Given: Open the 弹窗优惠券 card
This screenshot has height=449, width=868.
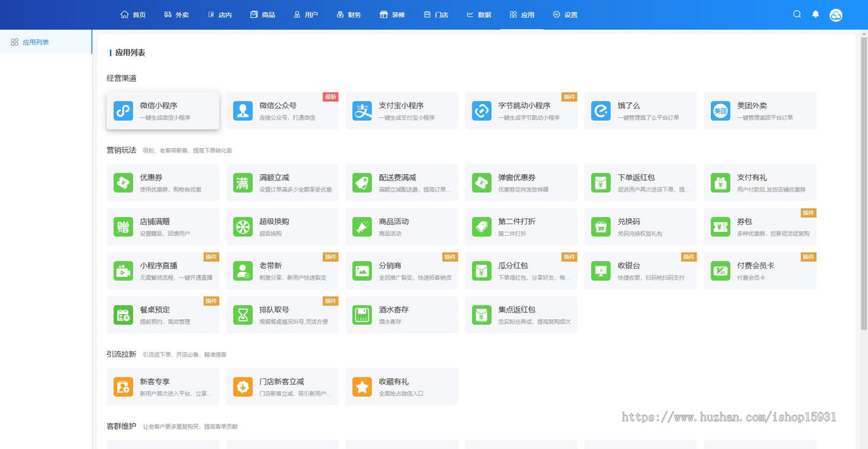Looking at the screenshot, I should coord(521,183).
